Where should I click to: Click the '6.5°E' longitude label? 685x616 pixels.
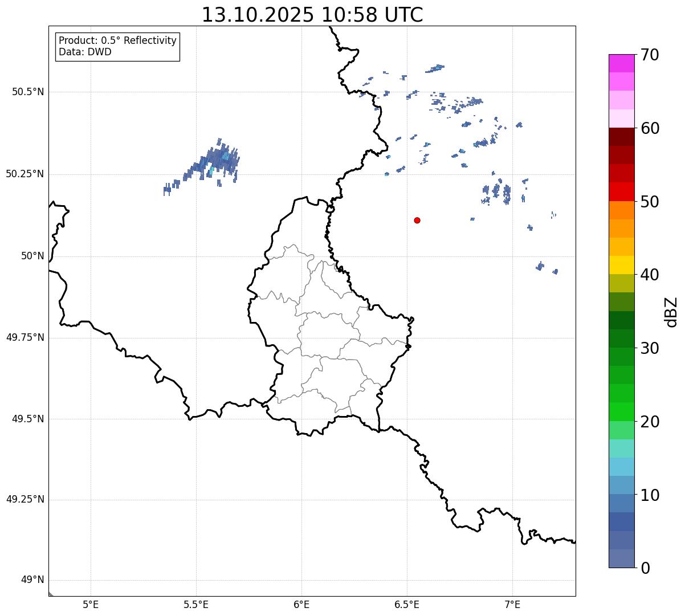pos(407,604)
